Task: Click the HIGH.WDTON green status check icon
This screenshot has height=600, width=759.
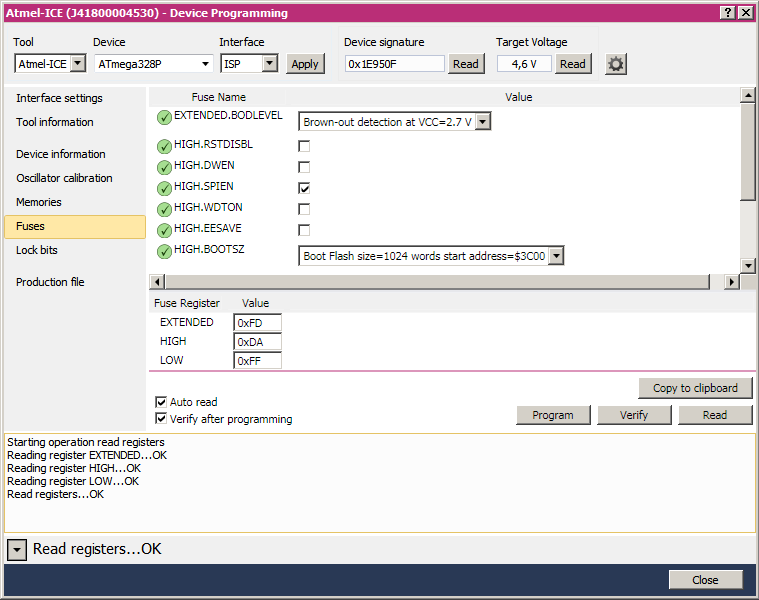Action: 164,209
